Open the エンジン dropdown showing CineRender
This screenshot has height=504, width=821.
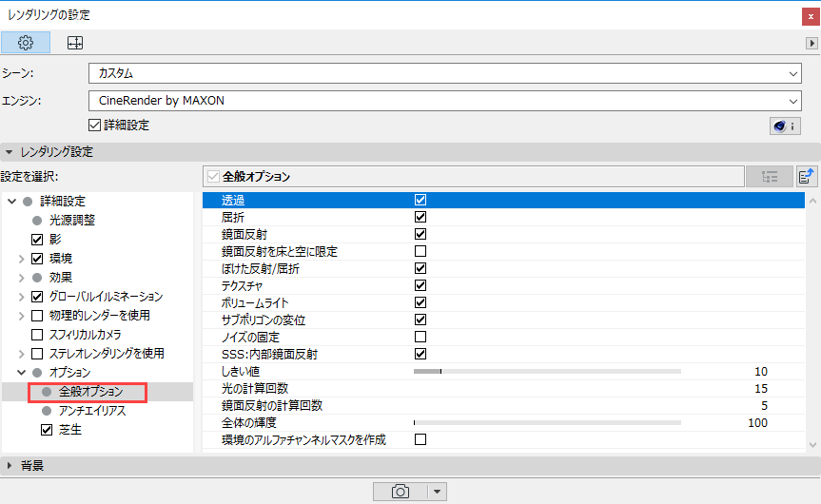pyautogui.click(x=444, y=101)
